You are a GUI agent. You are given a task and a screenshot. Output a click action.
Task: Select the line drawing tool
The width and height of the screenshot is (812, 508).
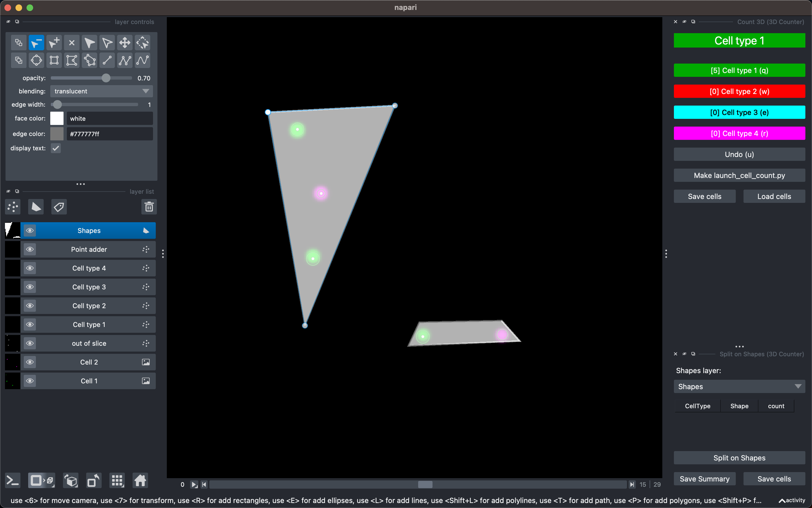click(x=107, y=61)
